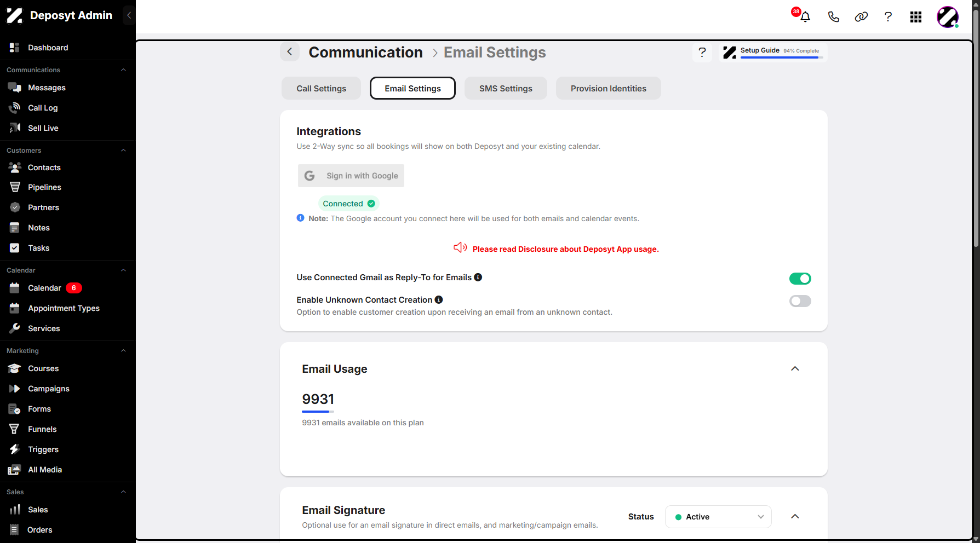980x543 pixels.
Task: Click the Email Usage progress bar
Action: (318, 412)
